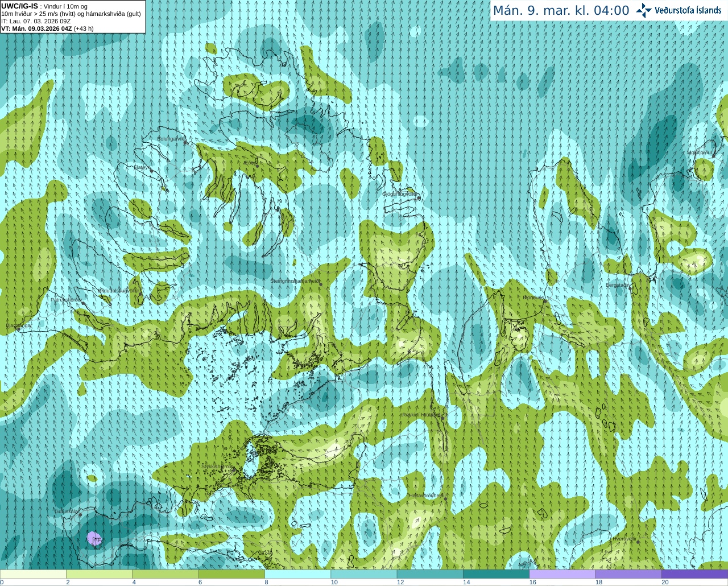
Task: Click the Bolungarvík place label
Action: (171, 138)
